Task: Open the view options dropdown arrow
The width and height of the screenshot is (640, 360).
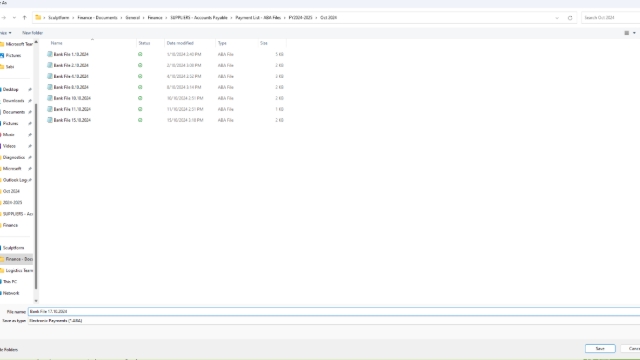Action: [634, 33]
